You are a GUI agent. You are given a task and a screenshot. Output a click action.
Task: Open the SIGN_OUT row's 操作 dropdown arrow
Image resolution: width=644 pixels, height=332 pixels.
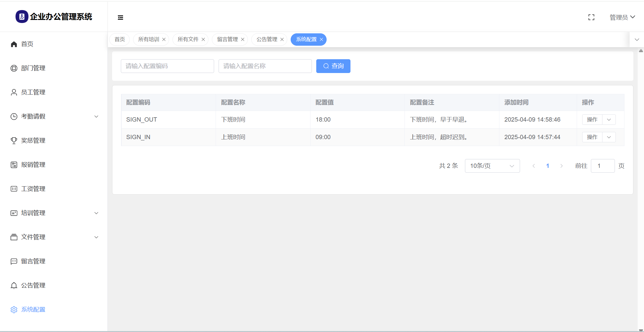coord(609,120)
